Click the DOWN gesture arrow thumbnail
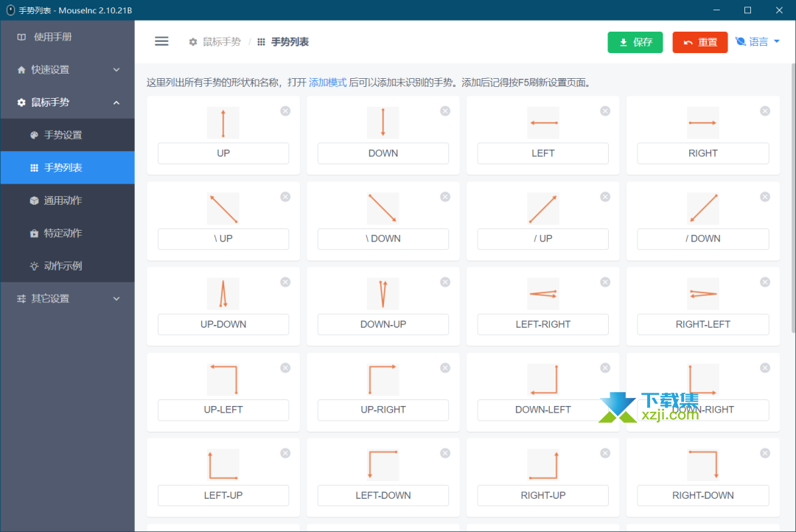The width and height of the screenshot is (796, 532). (383, 123)
